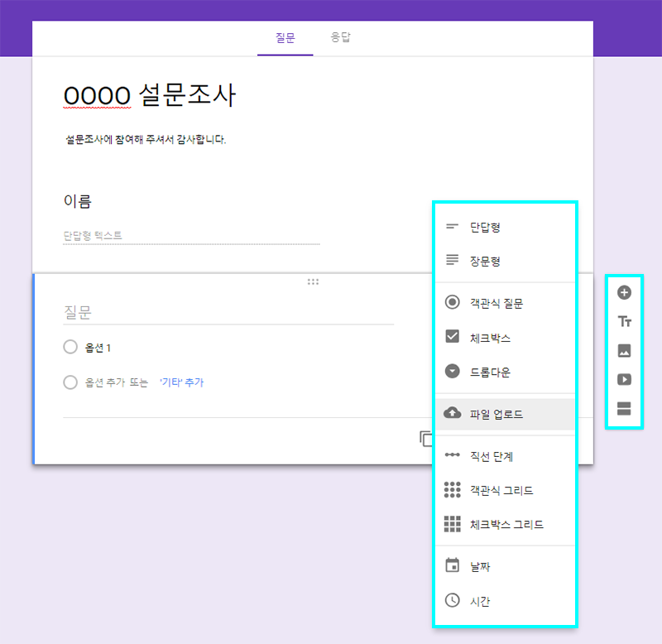The height and width of the screenshot is (644, 662).
Task: Select 단답형 question type
Action: pyautogui.click(x=505, y=227)
